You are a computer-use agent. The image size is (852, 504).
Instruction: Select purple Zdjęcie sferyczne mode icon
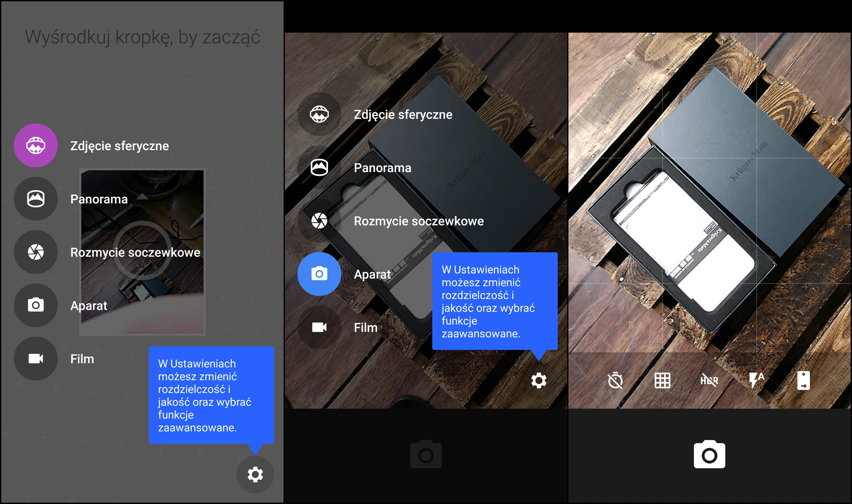click(x=36, y=146)
